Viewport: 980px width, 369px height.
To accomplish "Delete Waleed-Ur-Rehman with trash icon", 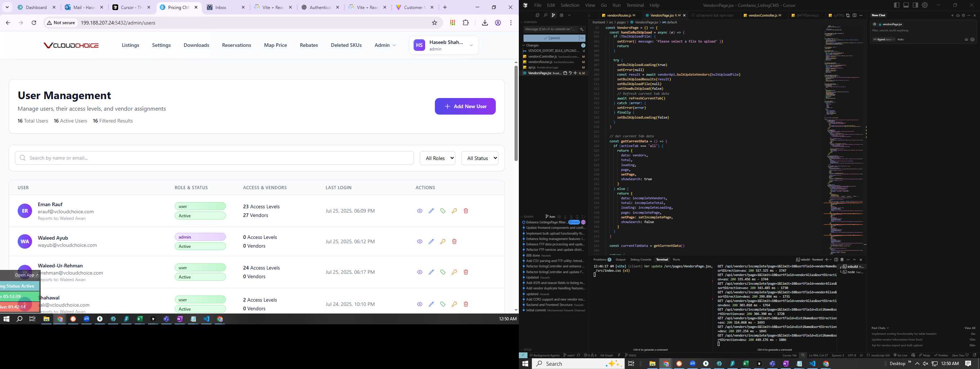I will (x=465, y=272).
